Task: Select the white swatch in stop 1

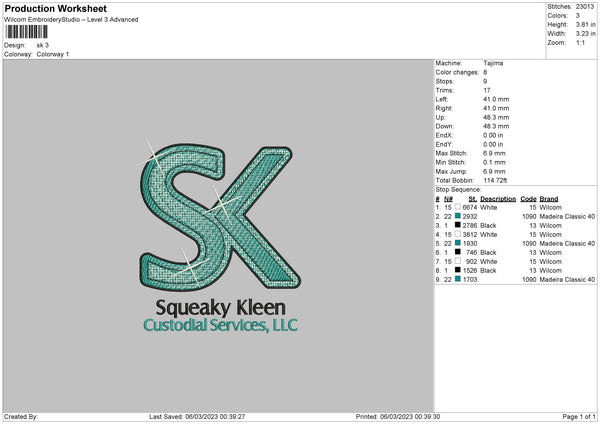Action: [458, 207]
